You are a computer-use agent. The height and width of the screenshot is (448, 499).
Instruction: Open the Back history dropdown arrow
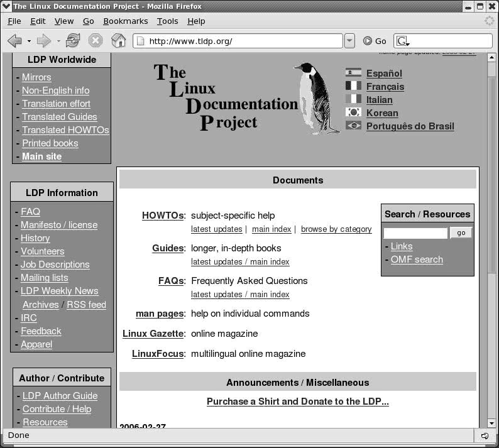29,41
